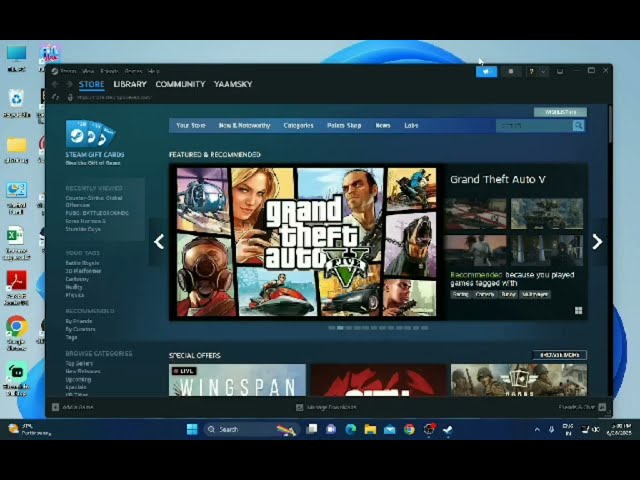Open the Points Shop link
This screenshot has width=640, height=480.
[x=344, y=125]
